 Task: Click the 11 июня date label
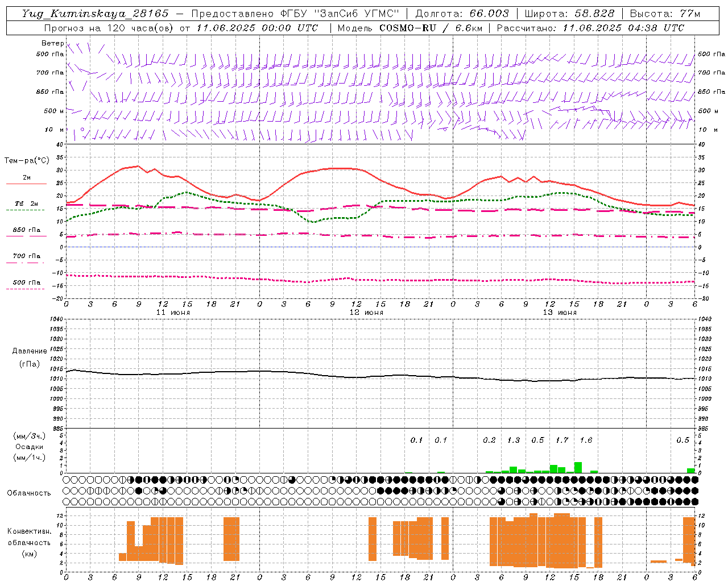[x=173, y=312]
